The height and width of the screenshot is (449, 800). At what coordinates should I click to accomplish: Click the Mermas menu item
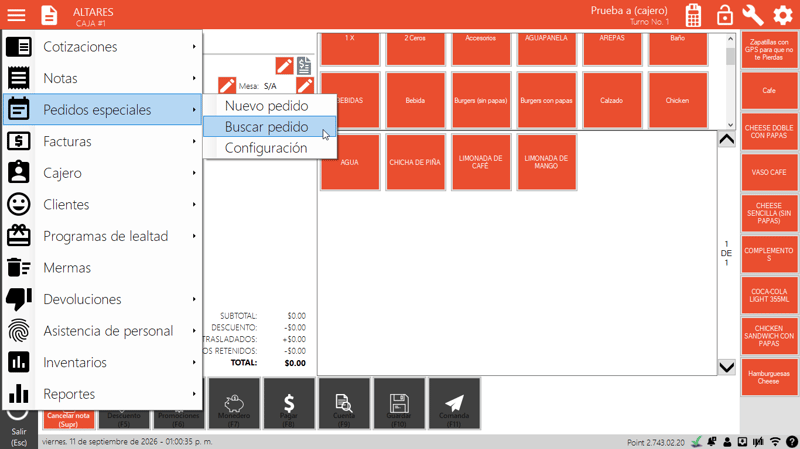click(x=103, y=268)
